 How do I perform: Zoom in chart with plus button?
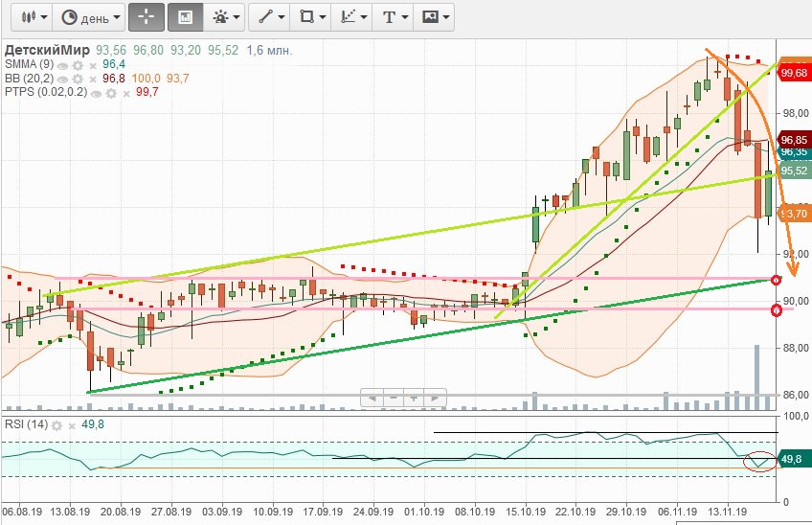pyautogui.click(x=414, y=398)
